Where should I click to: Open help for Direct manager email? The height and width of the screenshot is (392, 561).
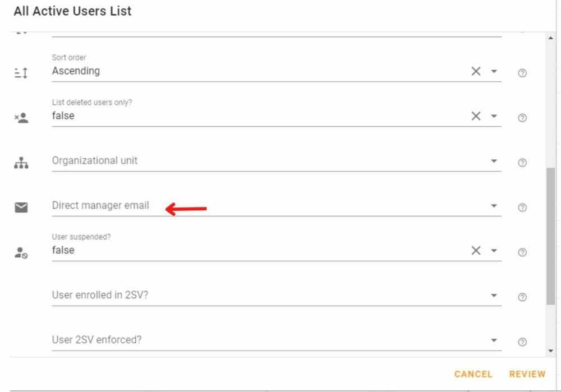[x=522, y=207]
